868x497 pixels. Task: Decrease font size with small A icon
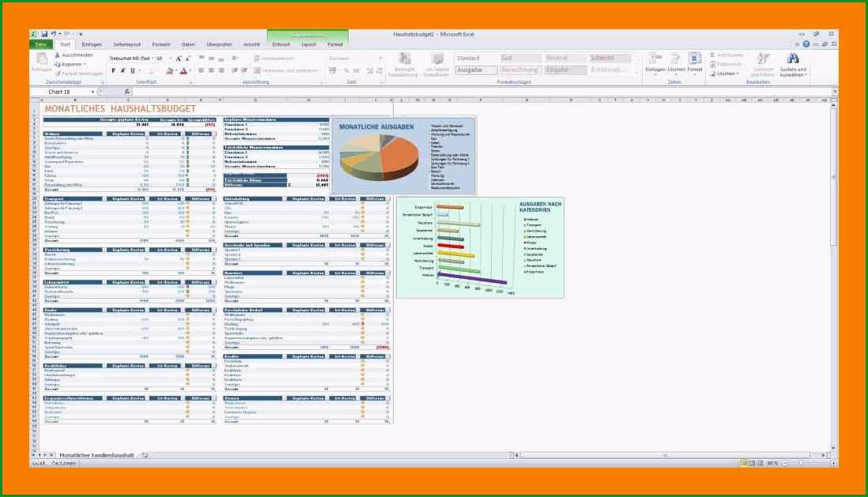187,58
